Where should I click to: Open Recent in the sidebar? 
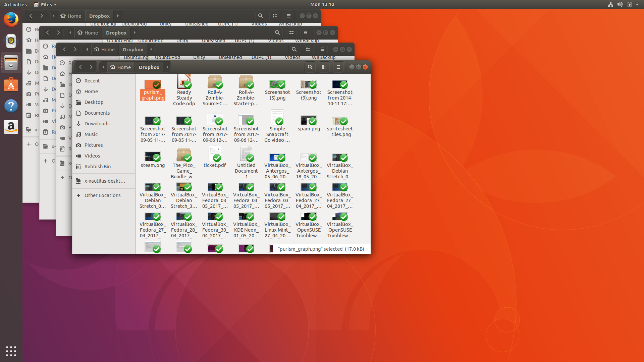92,81
